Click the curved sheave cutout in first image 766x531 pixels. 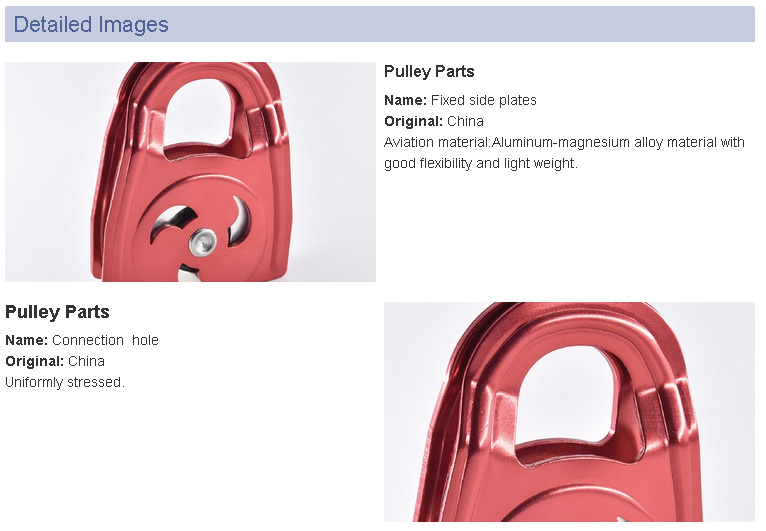click(171, 222)
